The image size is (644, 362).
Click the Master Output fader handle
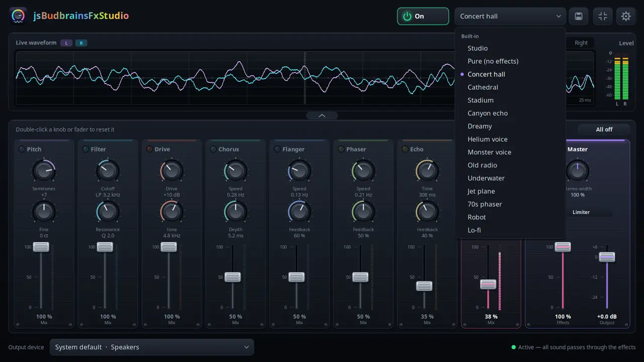coord(607,257)
